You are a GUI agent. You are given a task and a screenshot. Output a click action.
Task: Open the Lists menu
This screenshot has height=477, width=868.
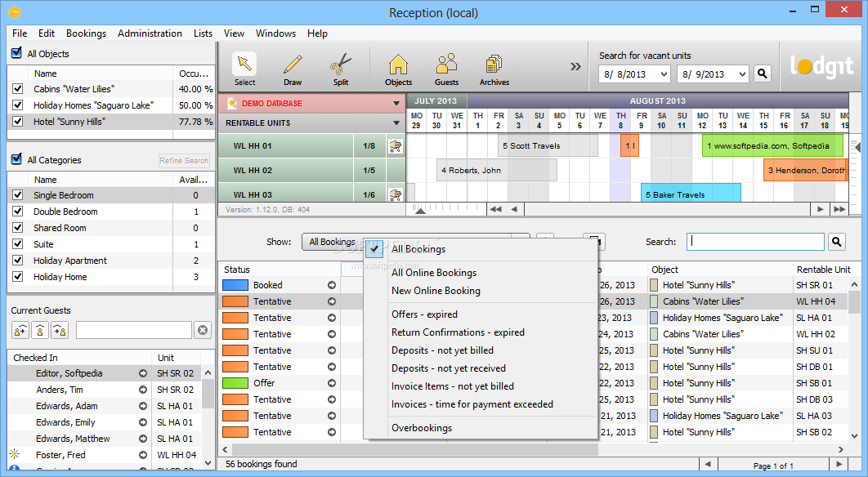203,33
